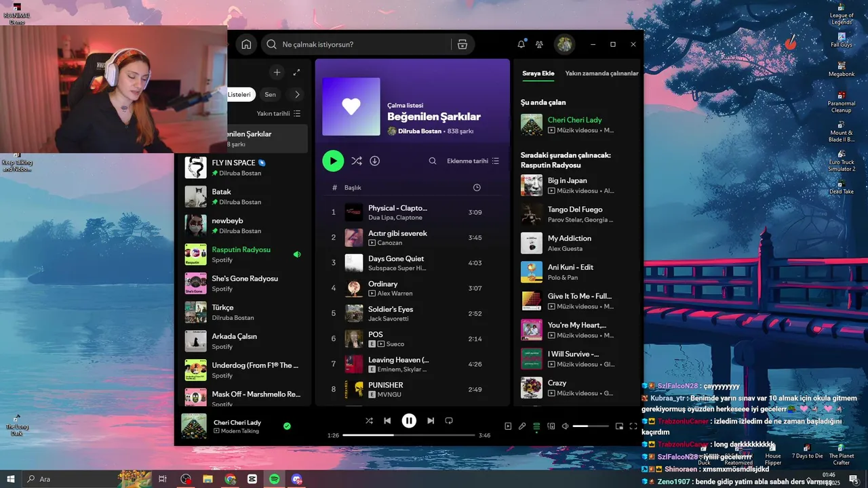Screen dimensions: 868x488
Task: Open Jack Savoretti artist link
Action: [x=389, y=319]
